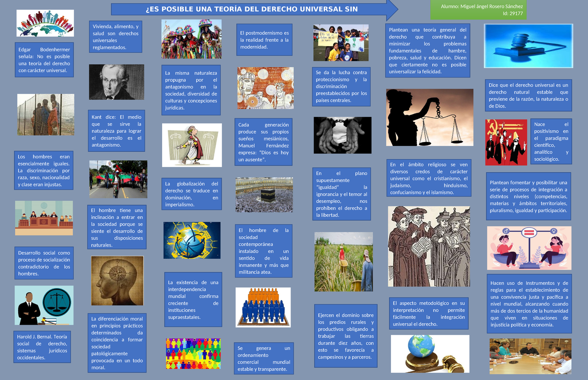This screenshot has width=588, height=380.
Task: Select the suited man with scales icon image
Action: [44, 306]
